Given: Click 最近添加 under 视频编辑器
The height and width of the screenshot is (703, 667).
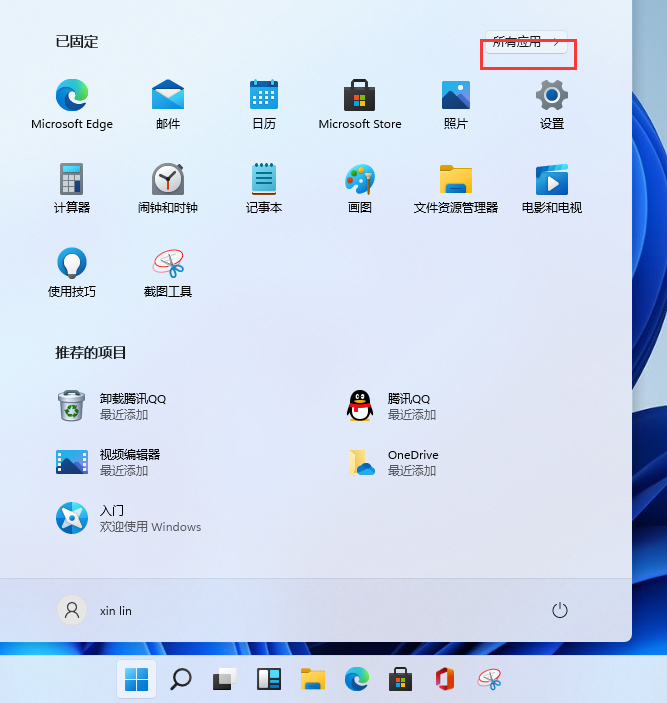Looking at the screenshot, I should [x=124, y=470].
